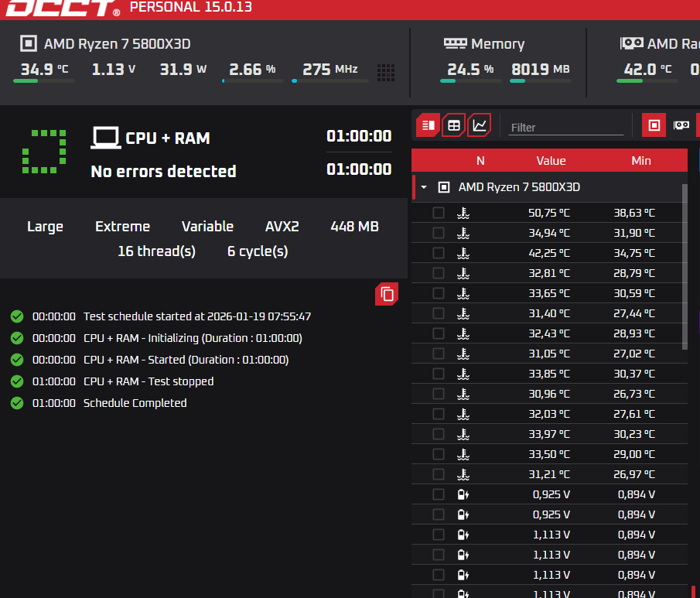Click the thermometer icon in the 42,25 °C row
The width and height of the screenshot is (700, 598).
(463, 253)
